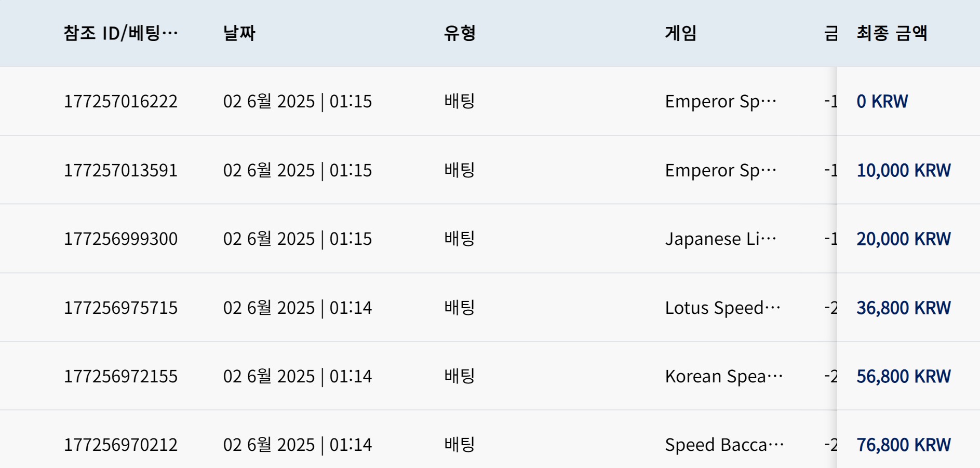Select reference ID 177256975715
This screenshot has width=980, height=468.
120,308
